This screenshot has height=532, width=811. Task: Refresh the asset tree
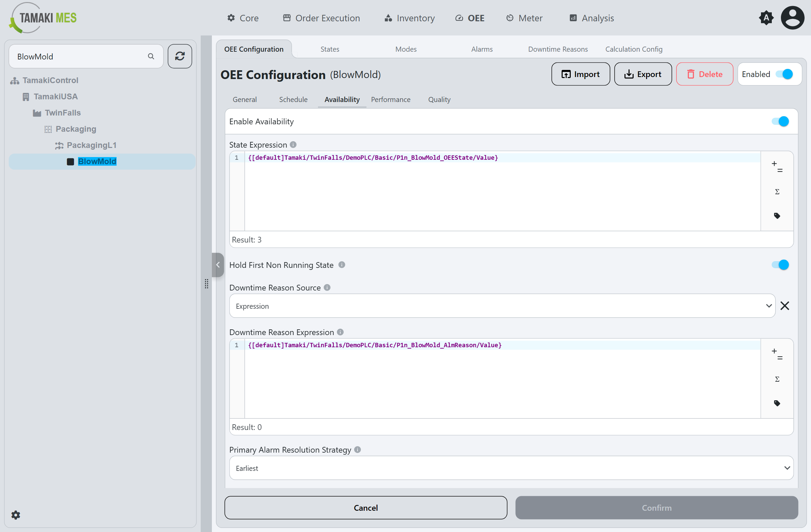[x=179, y=56]
